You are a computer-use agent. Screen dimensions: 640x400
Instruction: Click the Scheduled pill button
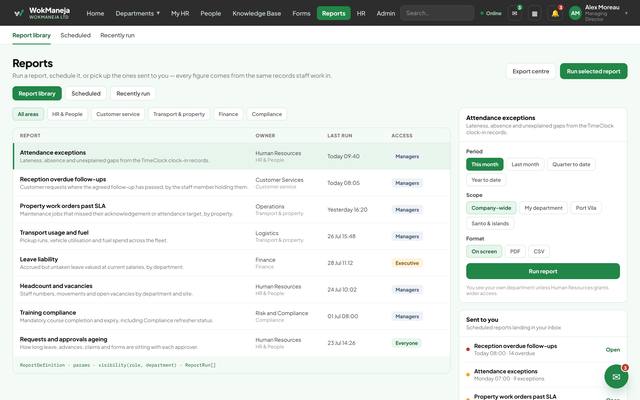[x=86, y=93]
